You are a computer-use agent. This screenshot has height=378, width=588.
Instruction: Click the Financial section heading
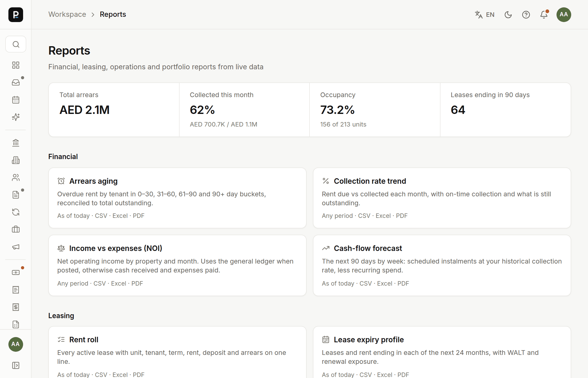(x=63, y=157)
